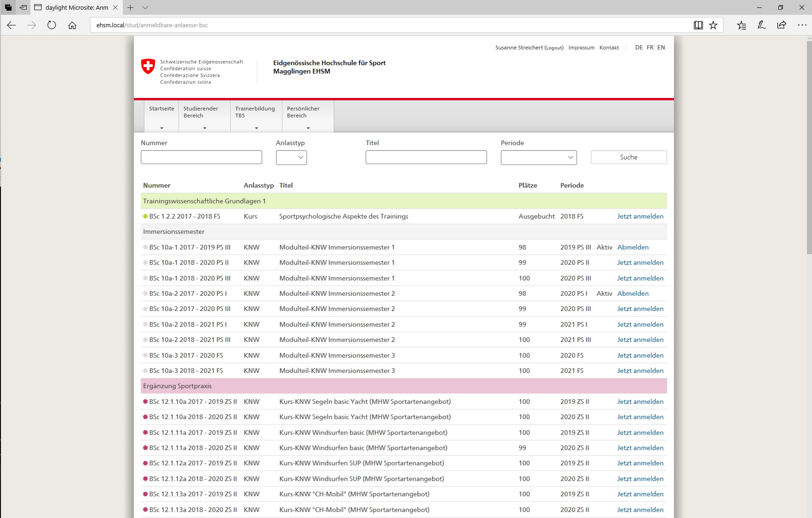Click the browser back arrow
This screenshot has height=518, width=812.
pyautogui.click(x=12, y=25)
